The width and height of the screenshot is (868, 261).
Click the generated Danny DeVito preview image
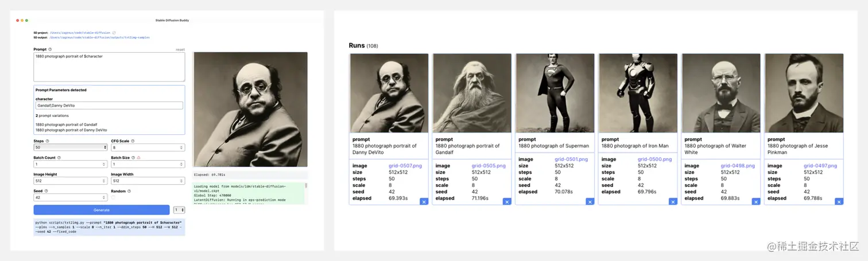point(250,110)
